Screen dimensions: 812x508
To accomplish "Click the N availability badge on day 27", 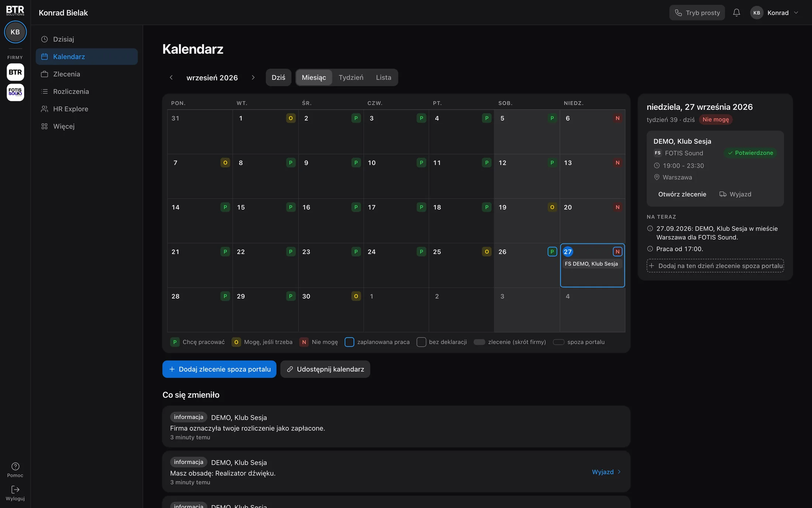I will [617, 252].
